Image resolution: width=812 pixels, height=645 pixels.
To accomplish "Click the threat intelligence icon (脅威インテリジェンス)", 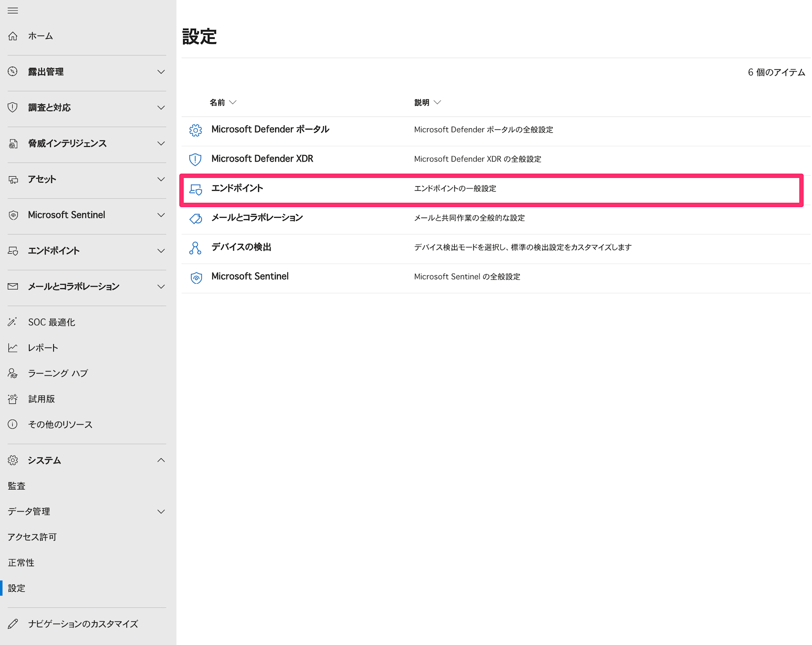I will click(x=13, y=143).
